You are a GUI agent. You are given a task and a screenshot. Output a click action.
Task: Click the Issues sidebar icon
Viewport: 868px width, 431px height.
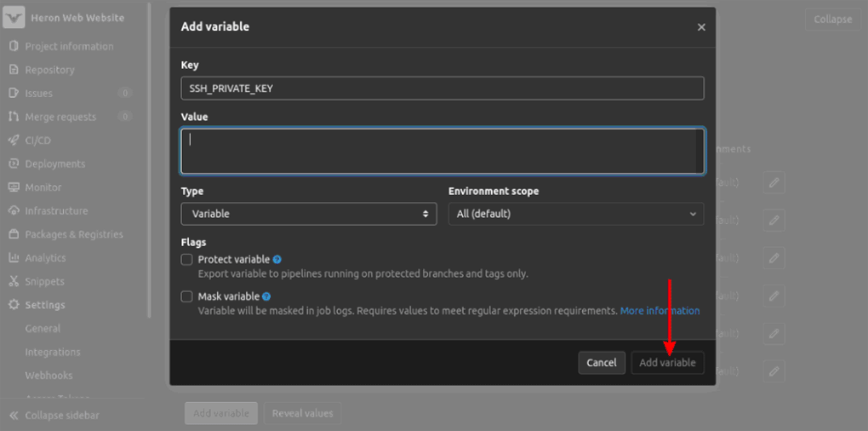click(14, 93)
